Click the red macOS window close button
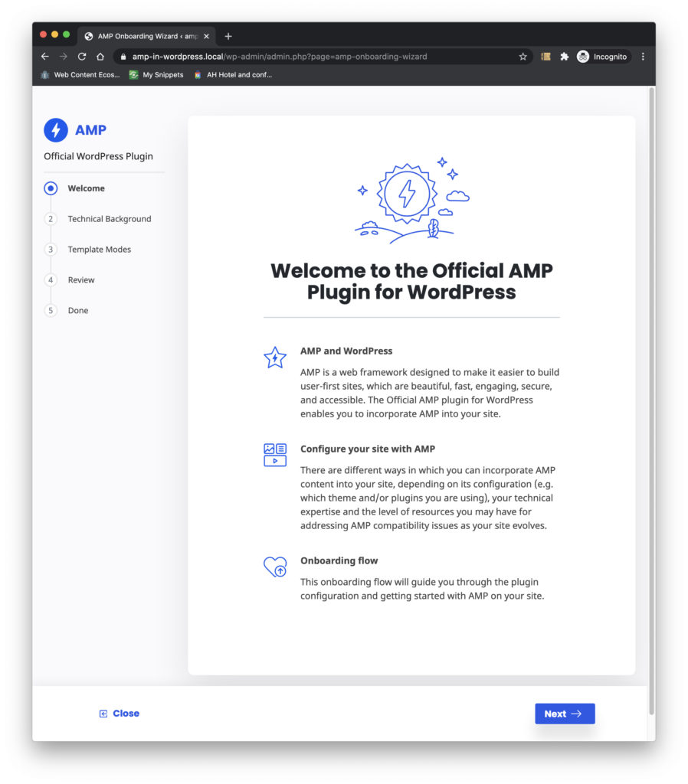688x784 pixels. tap(43, 34)
